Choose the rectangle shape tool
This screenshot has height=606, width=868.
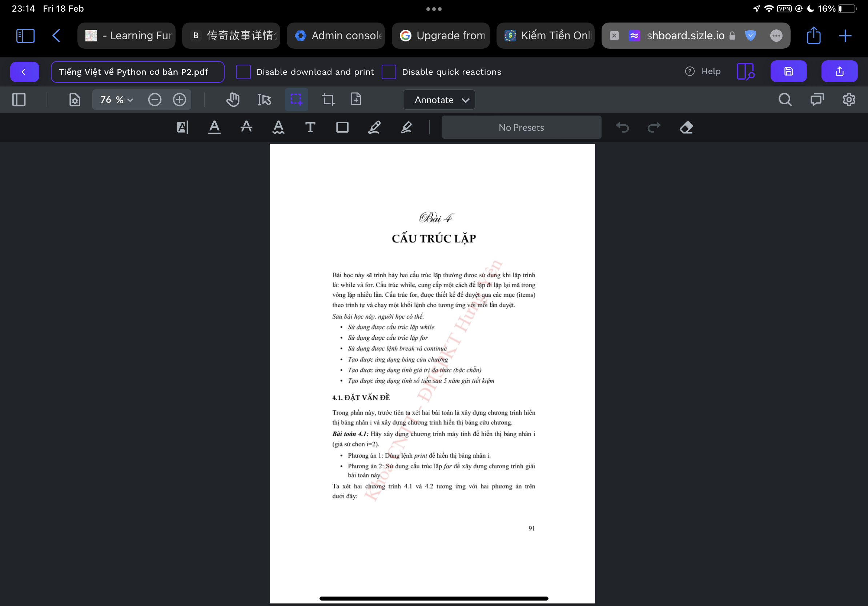coord(342,128)
